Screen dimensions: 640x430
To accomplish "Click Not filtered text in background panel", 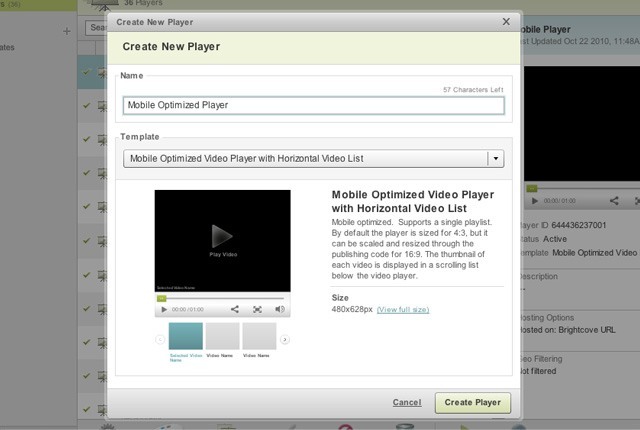I will pos(538,371).
